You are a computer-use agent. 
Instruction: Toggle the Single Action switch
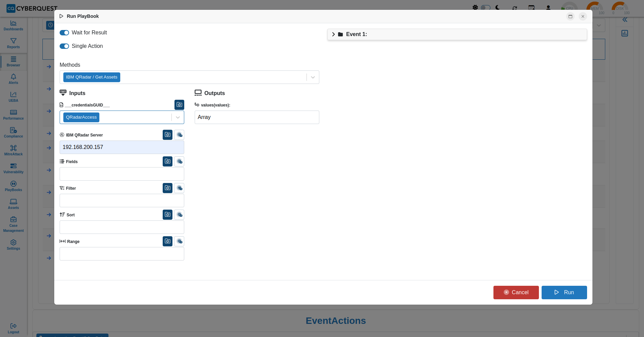coord(64,46)
